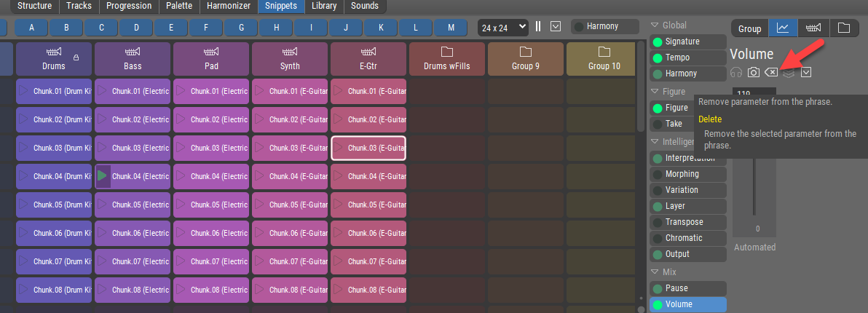Click the camera snapshot icon under Volume
868x313 pixels.
[x=754, y=72]
